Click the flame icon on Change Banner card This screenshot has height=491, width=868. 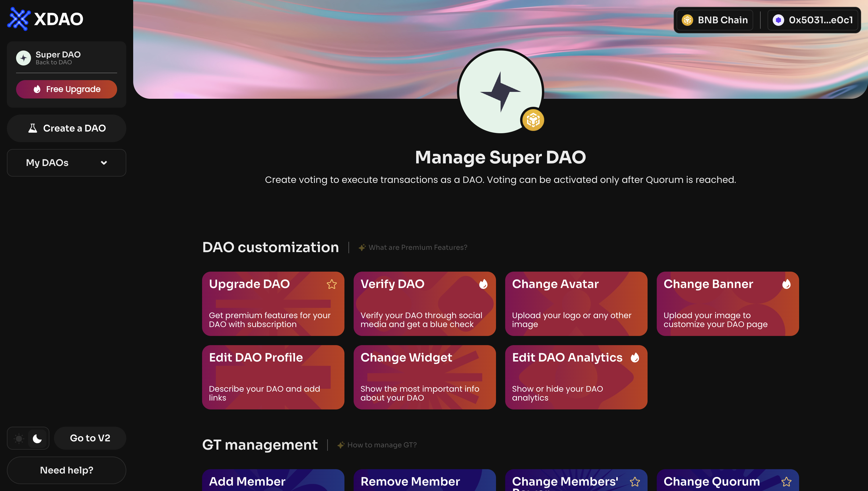click(x=786, y=284)
